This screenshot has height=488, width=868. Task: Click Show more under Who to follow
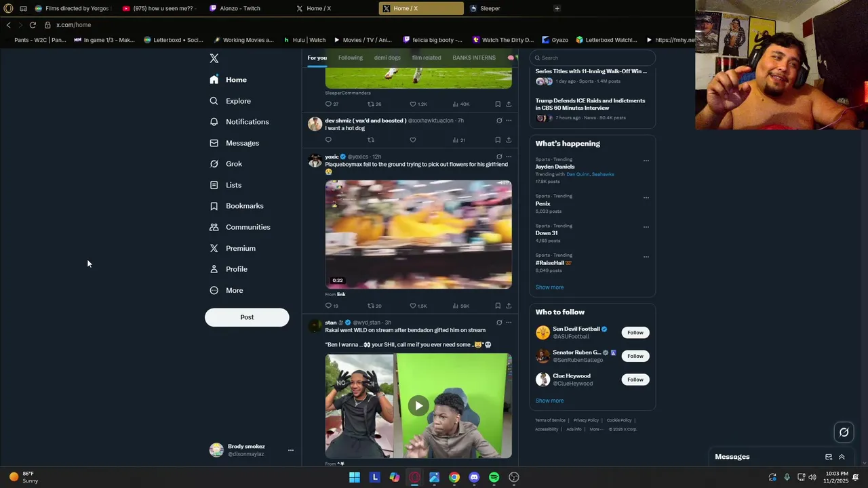tap(549, 401)
